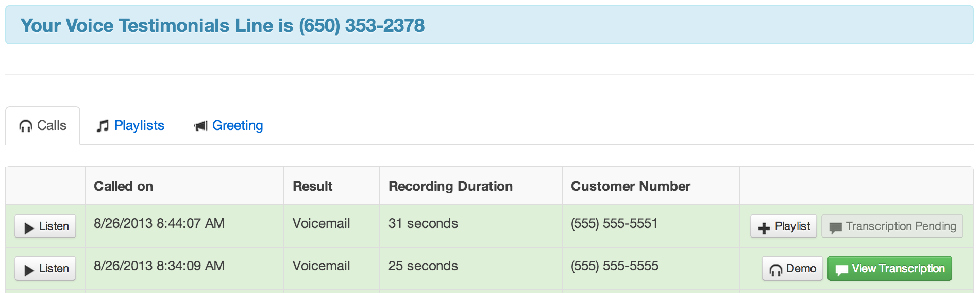Click the Transcription Pending button
980x293 pixels.
click(892, 226)
